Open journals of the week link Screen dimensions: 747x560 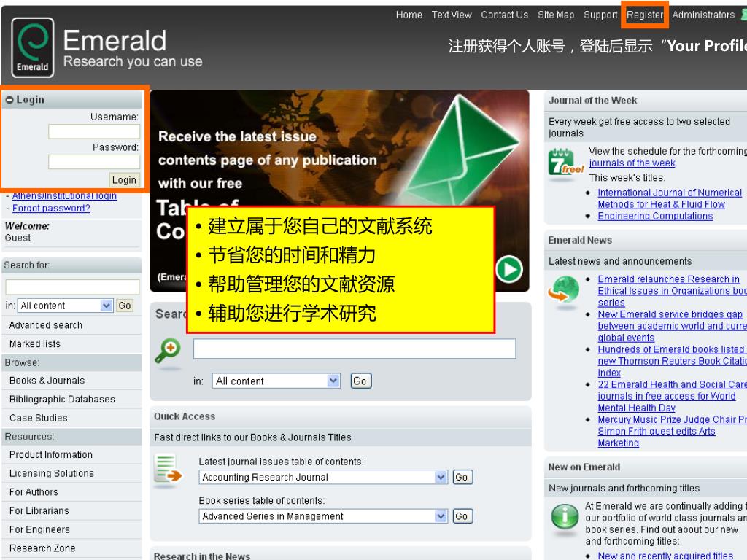(x=632, y=163)
